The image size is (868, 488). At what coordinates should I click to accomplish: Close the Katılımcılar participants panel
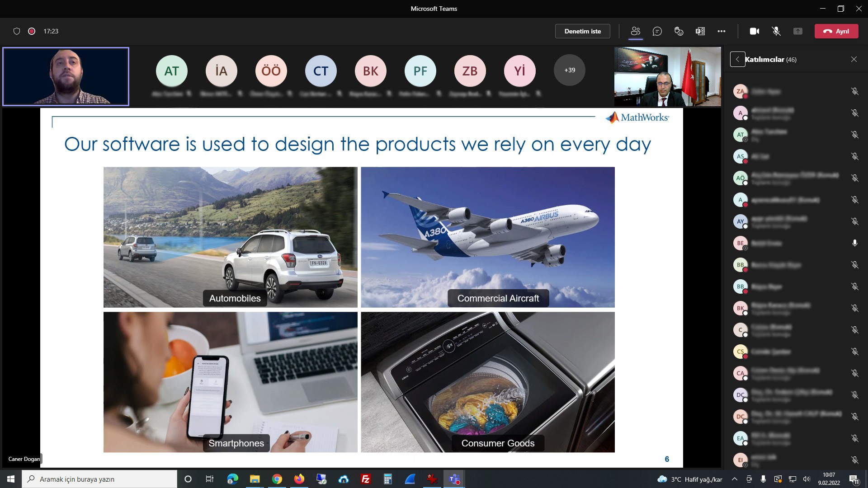point(854,59)
